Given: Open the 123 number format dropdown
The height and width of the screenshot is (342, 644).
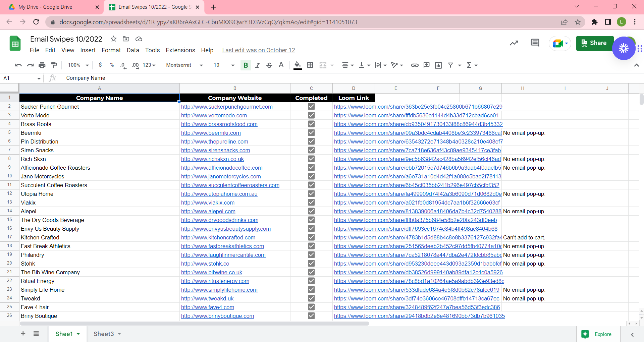Looking at the screenshot, I should point(149,65).
